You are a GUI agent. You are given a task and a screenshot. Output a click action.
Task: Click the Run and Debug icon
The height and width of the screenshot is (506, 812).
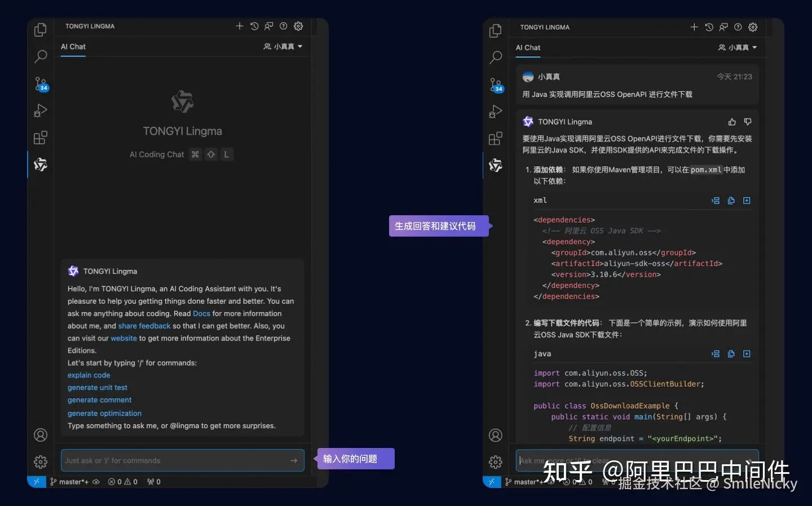[x=41, y=110]
